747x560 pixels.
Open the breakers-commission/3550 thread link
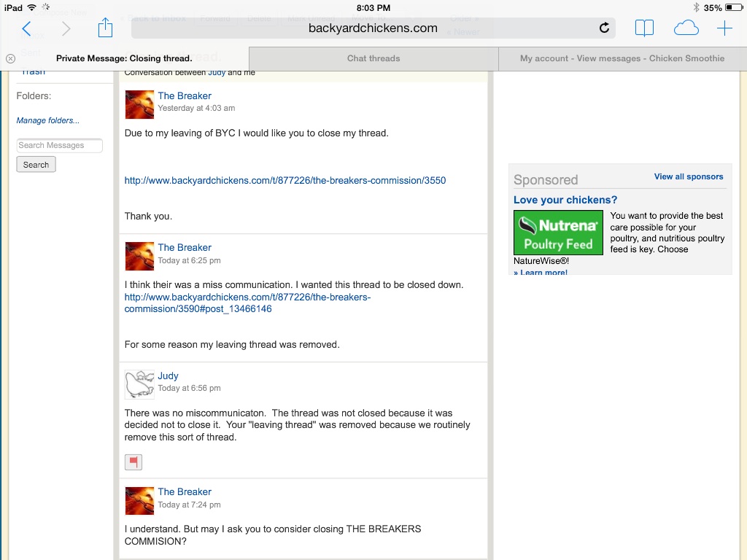click(x=285, y=180)
